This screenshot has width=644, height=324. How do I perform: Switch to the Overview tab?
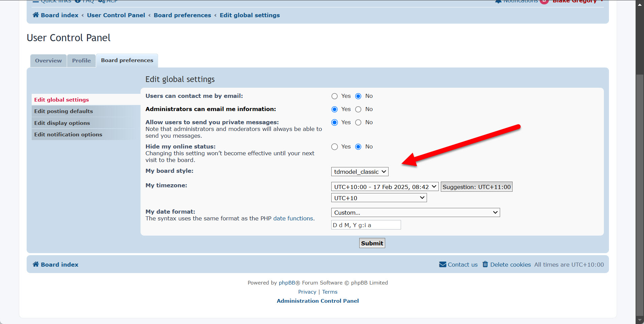click(x=48, y=61)
